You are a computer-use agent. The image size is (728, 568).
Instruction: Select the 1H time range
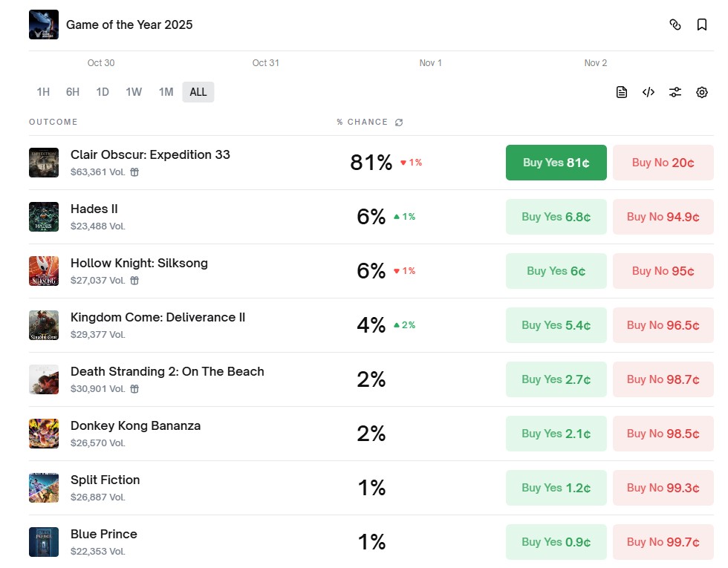[x=43, y=92]
